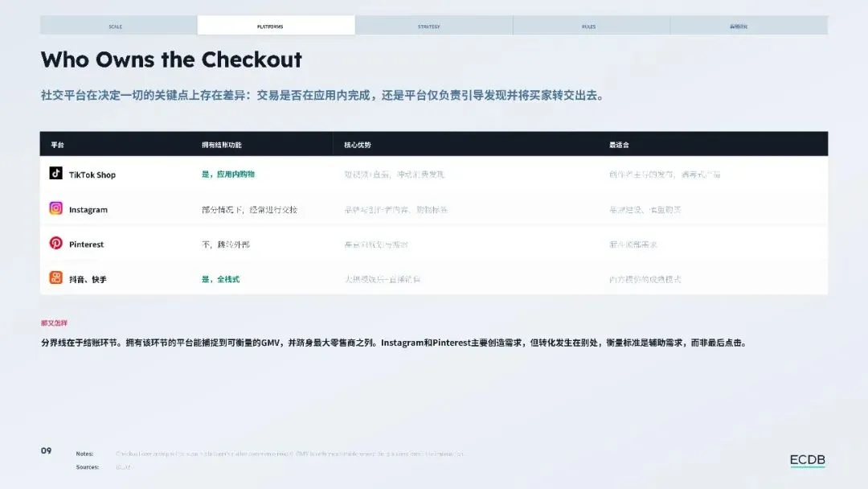Select the 'TikTok Shop' platform name

[92, 175]
